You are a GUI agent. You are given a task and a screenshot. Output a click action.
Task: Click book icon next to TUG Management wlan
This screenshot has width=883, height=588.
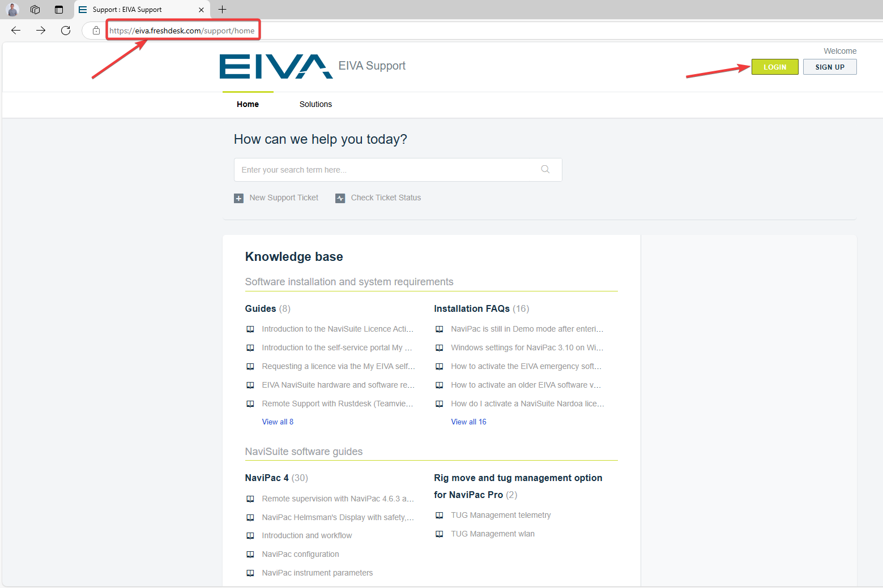coord(440,534)
